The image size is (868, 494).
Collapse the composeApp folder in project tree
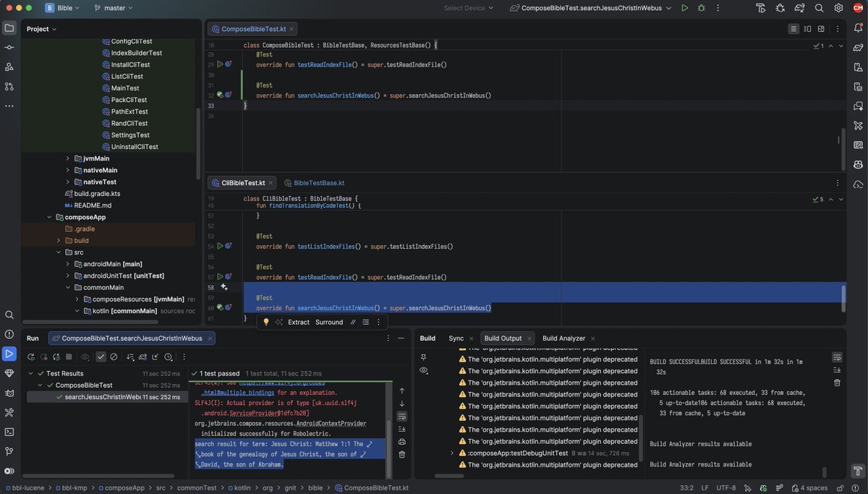click(49, 217)
